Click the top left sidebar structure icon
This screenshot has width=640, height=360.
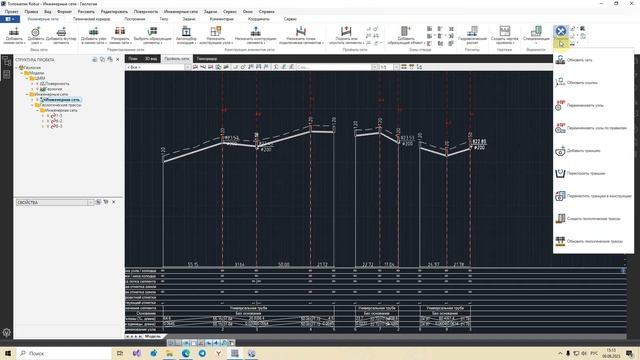pyautogui.click(x=7, y=62)
